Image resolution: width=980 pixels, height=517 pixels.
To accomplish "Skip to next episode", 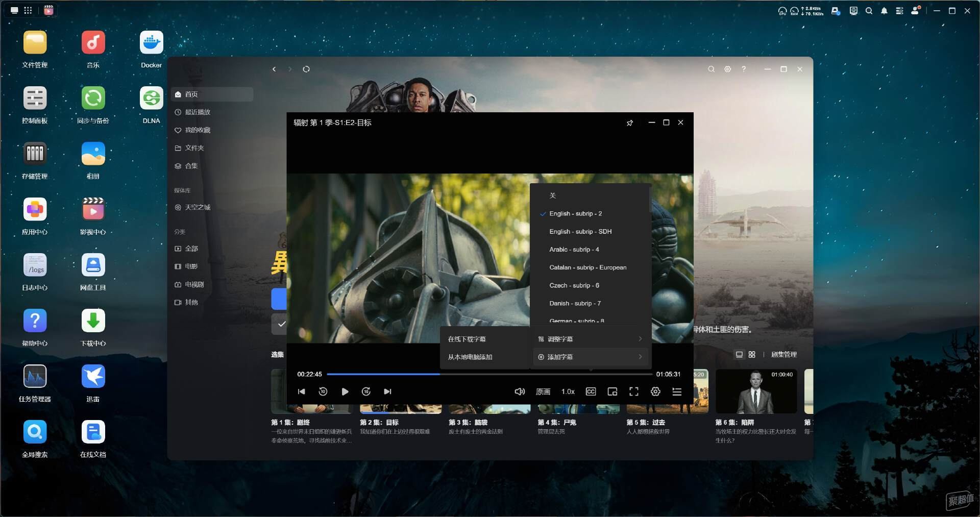I will coord(387,391).
